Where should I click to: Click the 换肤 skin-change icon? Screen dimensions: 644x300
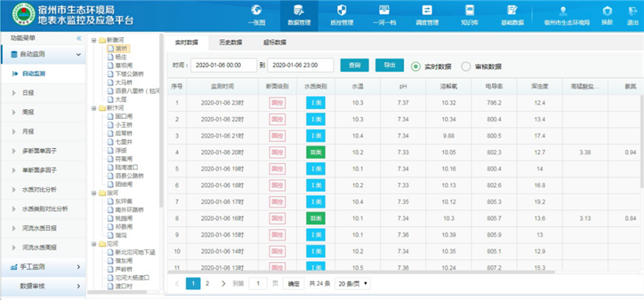(607, 11)
